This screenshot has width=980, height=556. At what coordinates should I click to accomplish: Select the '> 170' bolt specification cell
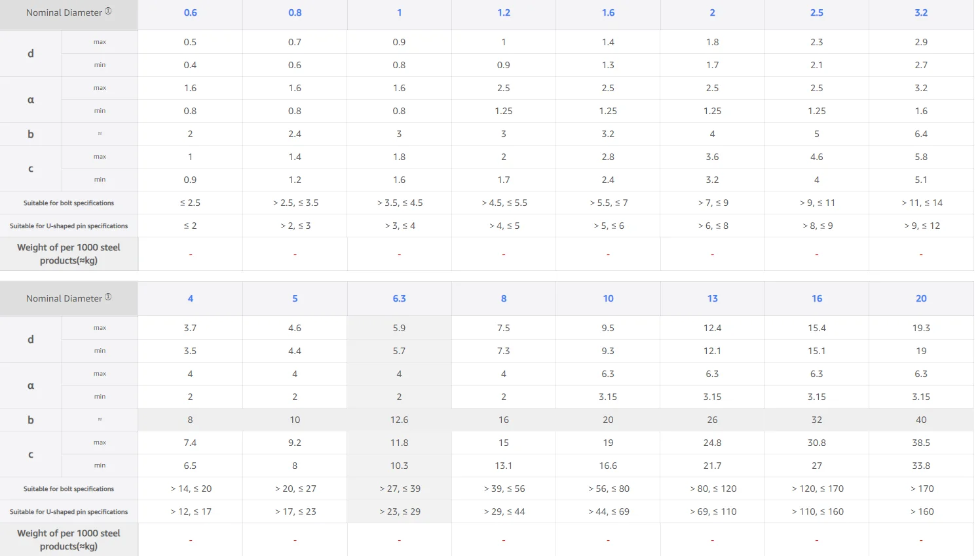(921, 488)
